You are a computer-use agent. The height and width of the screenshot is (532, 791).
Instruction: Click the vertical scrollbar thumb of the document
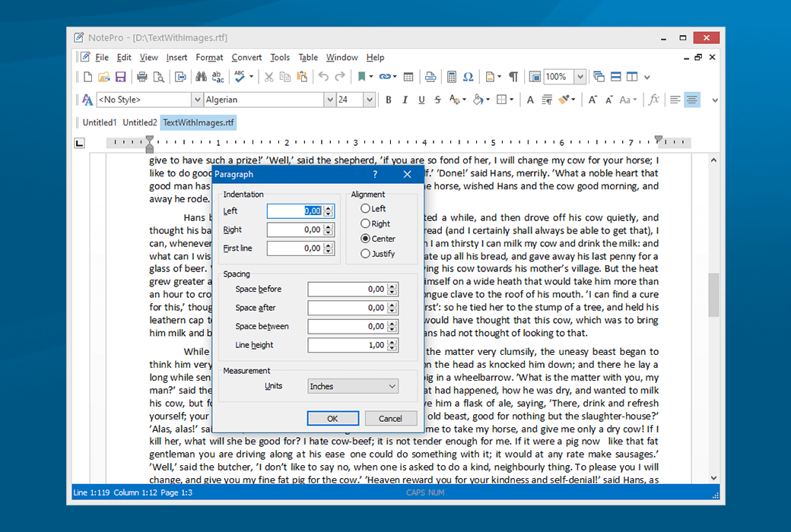pos(713,294)
